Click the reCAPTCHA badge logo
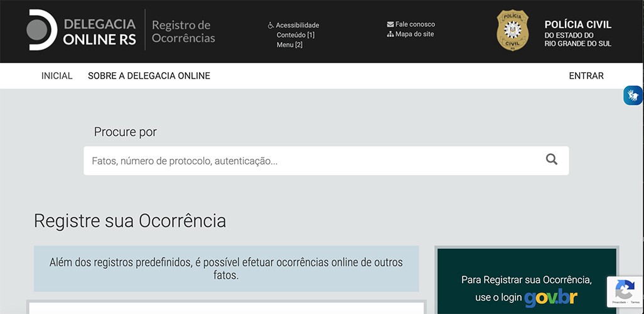 click(x=625, y=290)
